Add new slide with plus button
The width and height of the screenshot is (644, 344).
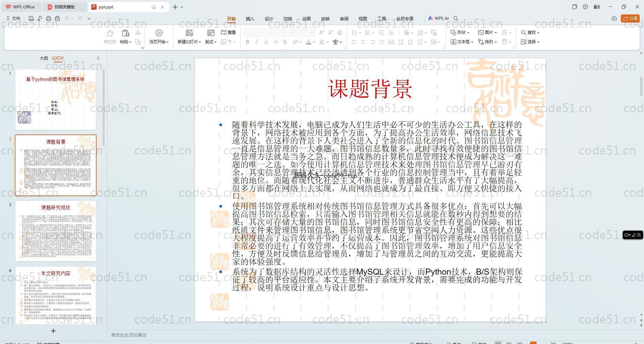click(53, 331)
